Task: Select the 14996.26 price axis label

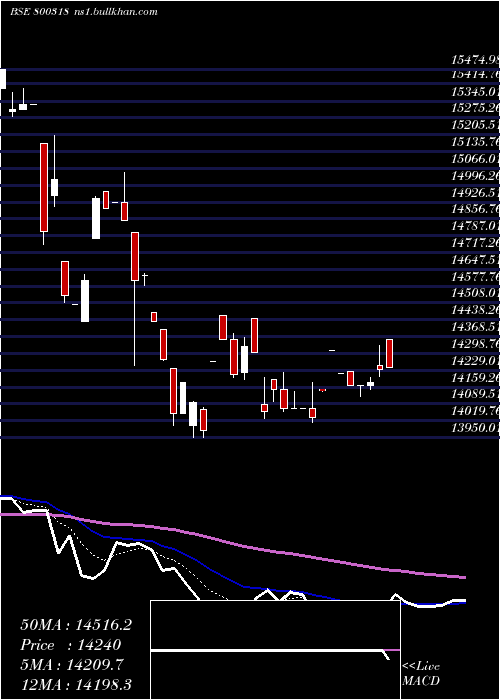Action: [x=475, y=176]
